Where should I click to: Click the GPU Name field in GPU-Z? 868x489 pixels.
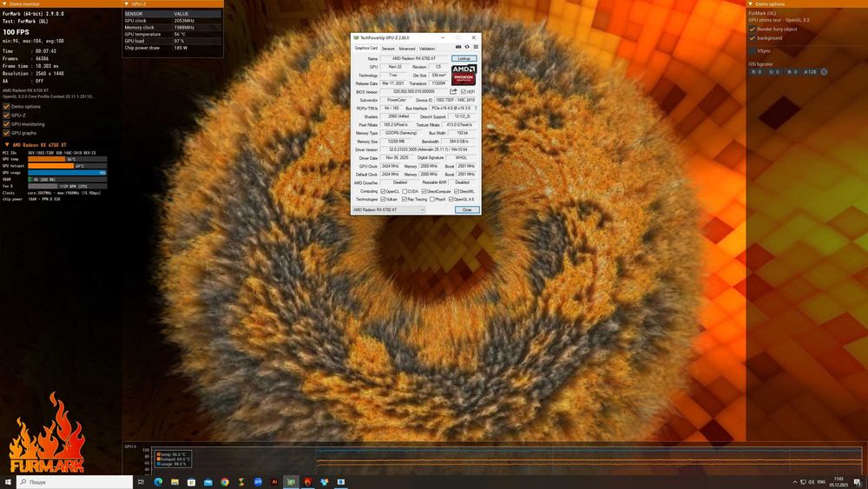coord(414,58)
